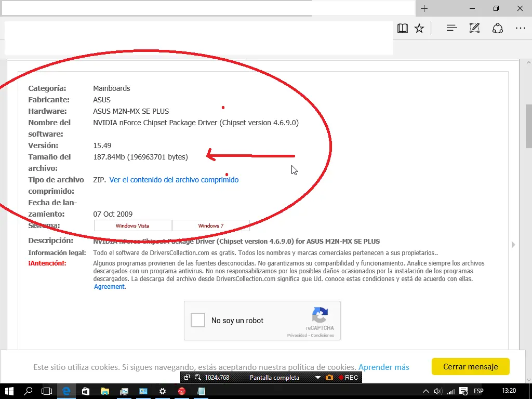Add page to favorites star
The image size is (532, 399).
point(419,28)
